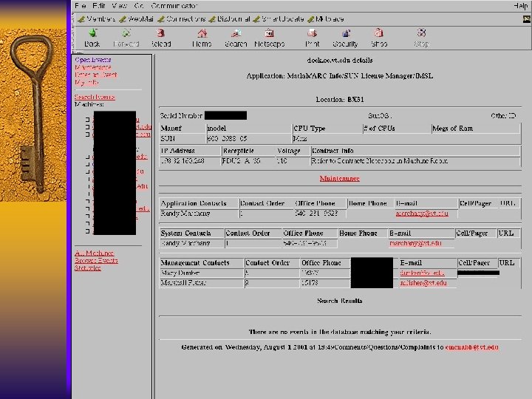The width and height of the screenshot is (532, 399).
Task: Open the All Machines sidebar link
Action: [x=94, y=253]
